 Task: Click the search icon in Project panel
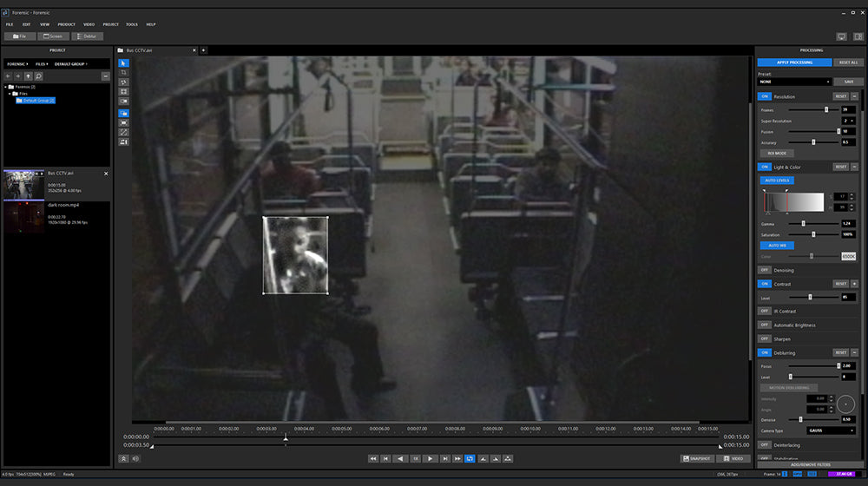click(x=39, y=76)
